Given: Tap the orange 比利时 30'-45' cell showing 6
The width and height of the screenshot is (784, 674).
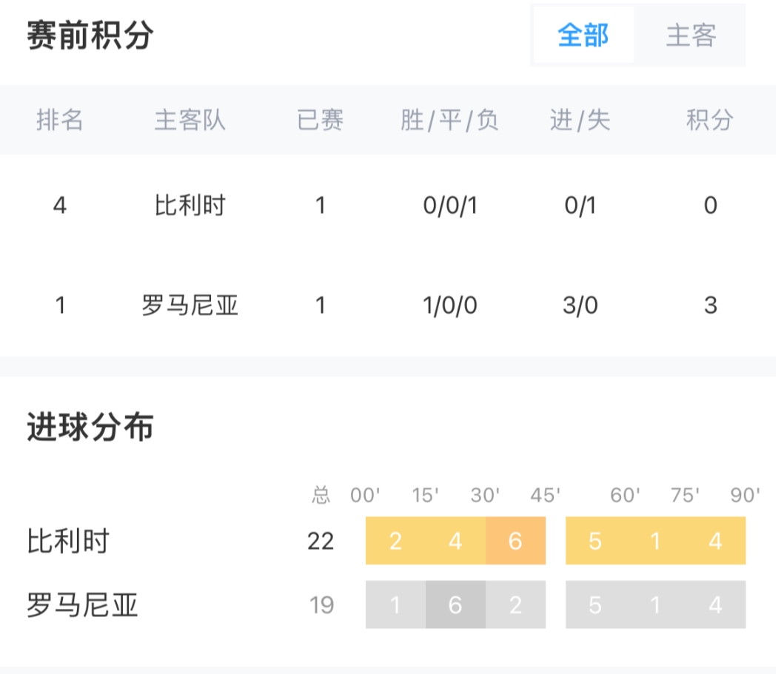Looking at the screenshot, I should pos(515,541).
